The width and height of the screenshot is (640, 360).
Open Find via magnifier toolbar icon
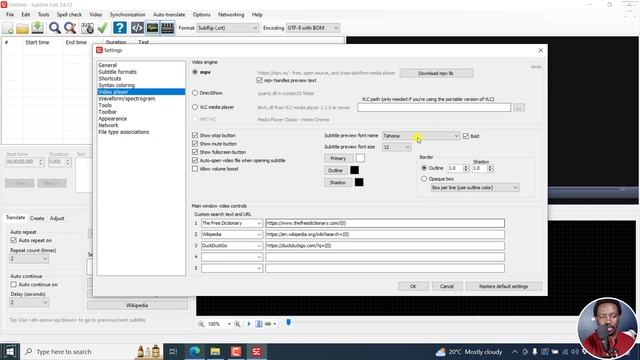(x=55, y=28)
